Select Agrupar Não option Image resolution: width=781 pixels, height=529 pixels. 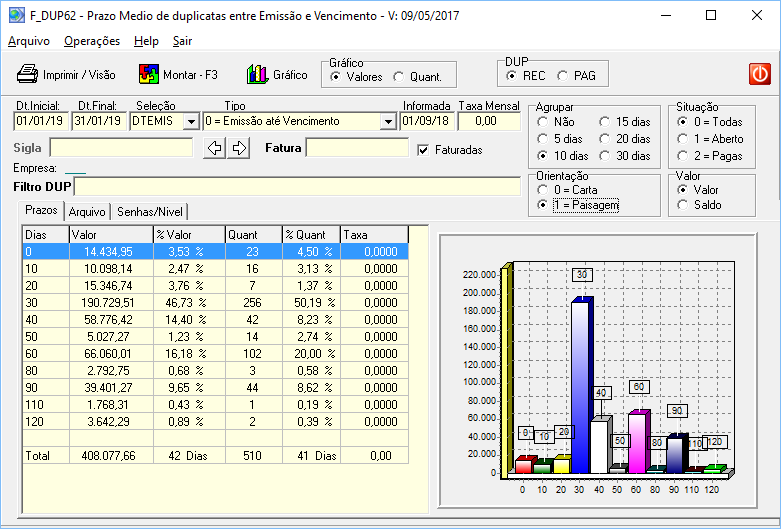pyautogui.click(x=542, y=122)
